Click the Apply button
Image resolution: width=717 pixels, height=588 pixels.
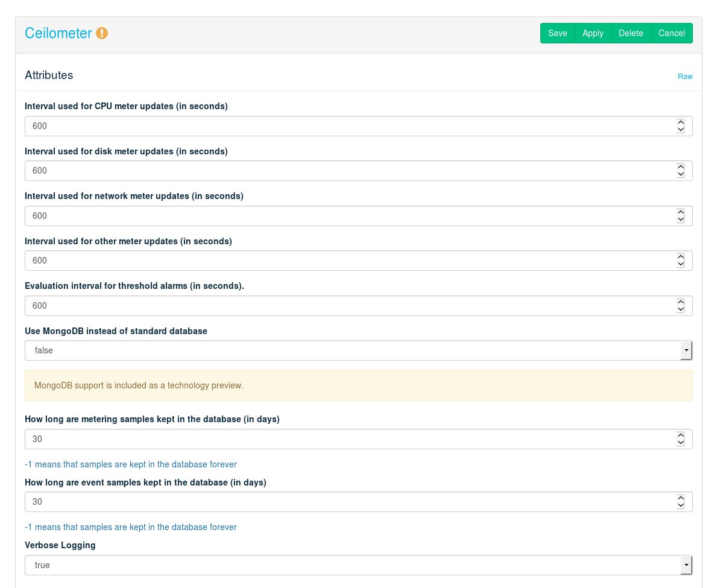coord(593,33)
